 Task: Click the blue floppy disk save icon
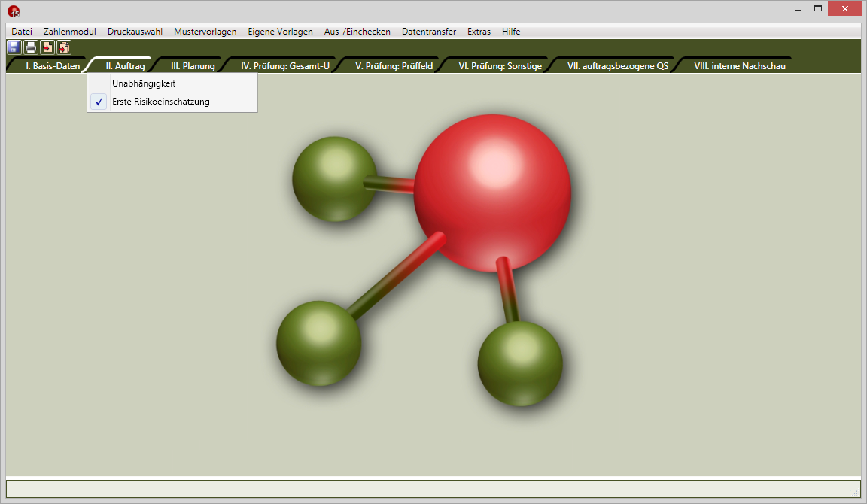click(14, 47)
